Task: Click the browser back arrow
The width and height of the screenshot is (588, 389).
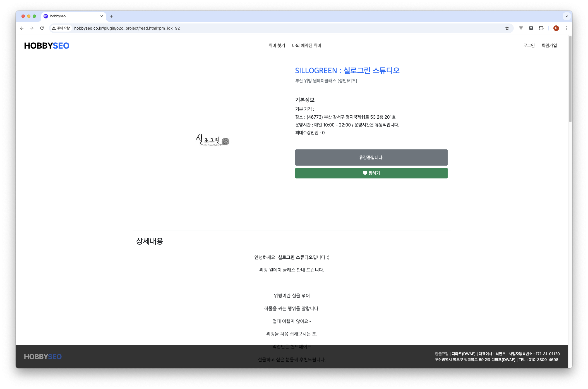Action: tap(22, 28)
